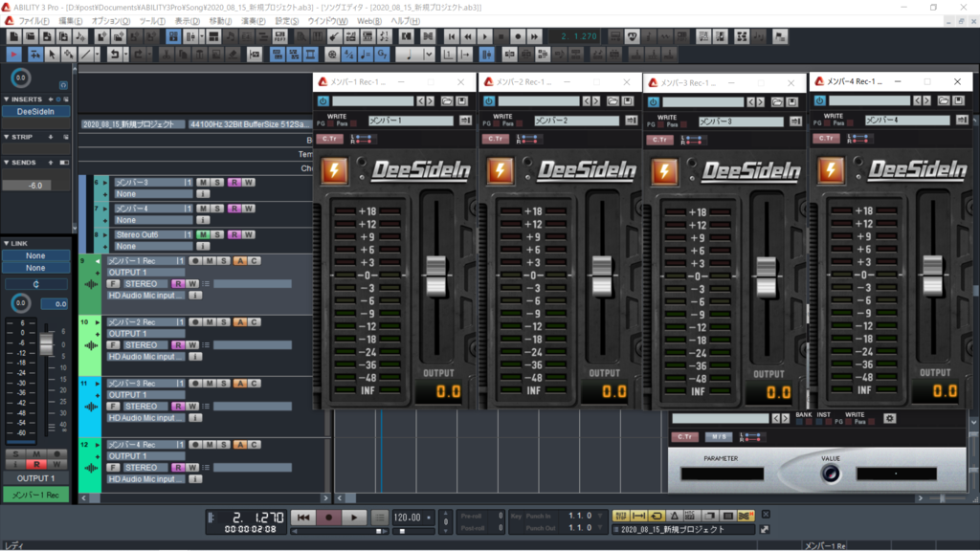Screen dimensions: 980x551
Task: Click the 4/4 time signature icon
Action: [x=348, y=55]
